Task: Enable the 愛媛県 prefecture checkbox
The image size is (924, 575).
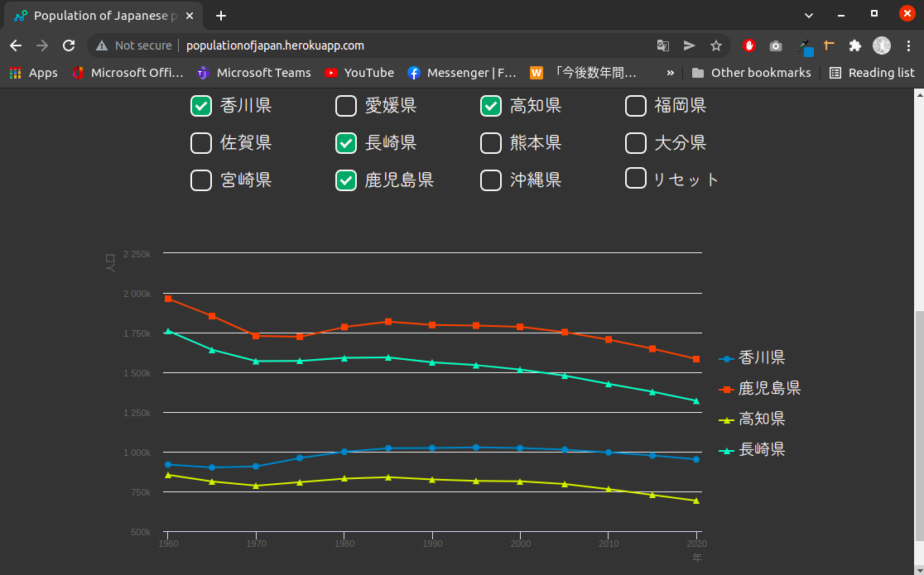Action: click(345, 106)
